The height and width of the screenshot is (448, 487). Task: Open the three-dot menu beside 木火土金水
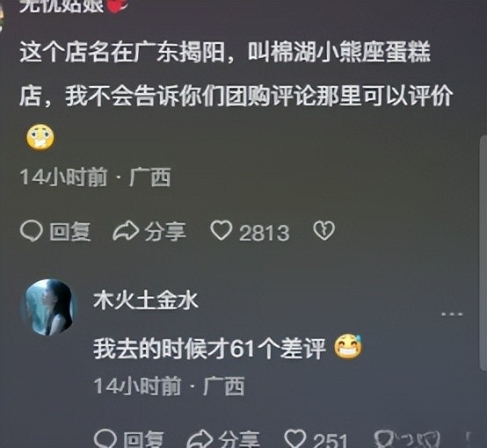[x=452, y=314]
